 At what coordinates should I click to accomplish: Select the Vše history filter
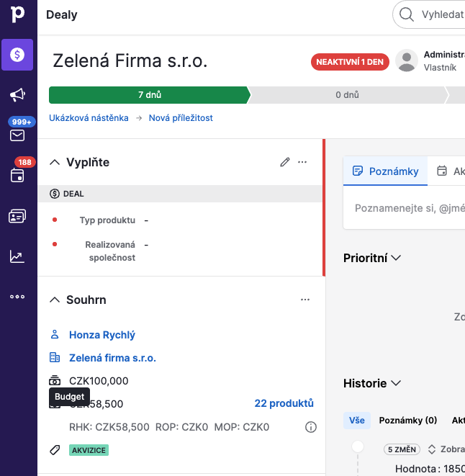coord(357,421)
